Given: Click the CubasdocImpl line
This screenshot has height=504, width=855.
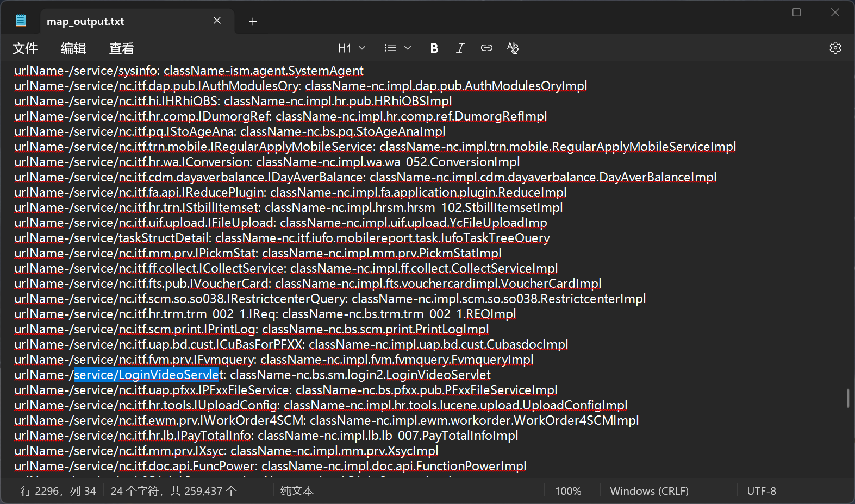Looking at the screenshot, I should pos(291,344).
